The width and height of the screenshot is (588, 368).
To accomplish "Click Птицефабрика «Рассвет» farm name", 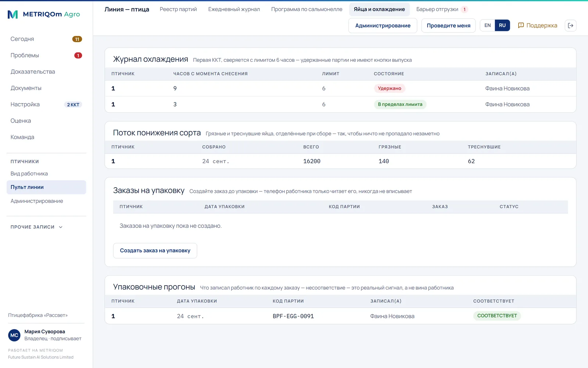I will (38, 315).
